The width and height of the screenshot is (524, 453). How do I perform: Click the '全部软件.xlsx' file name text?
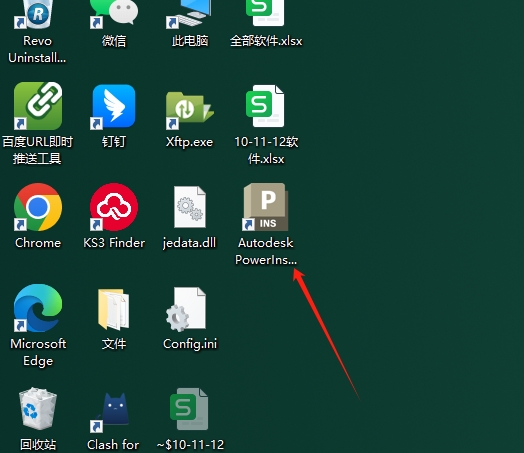(266, 41)
